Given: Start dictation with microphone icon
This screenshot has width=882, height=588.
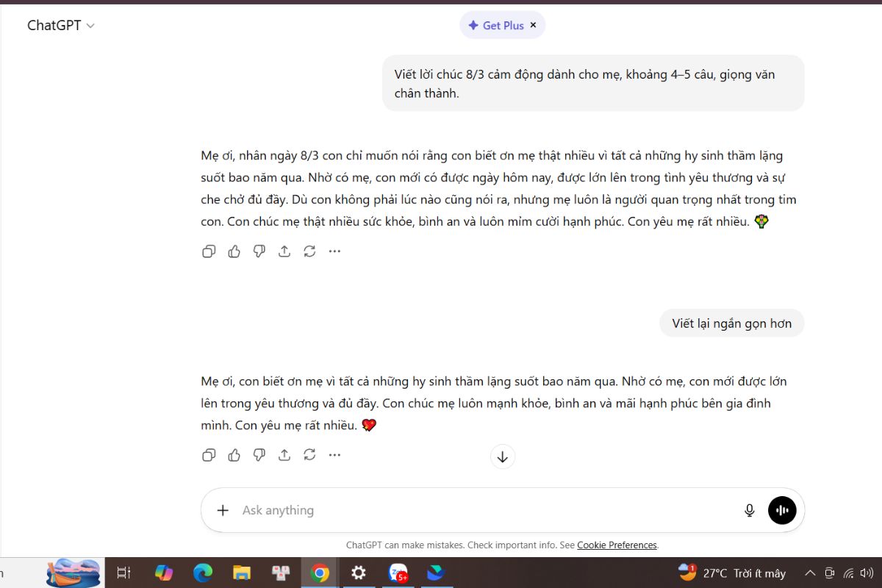Looking at the screenshot, I should click(750, 510).
